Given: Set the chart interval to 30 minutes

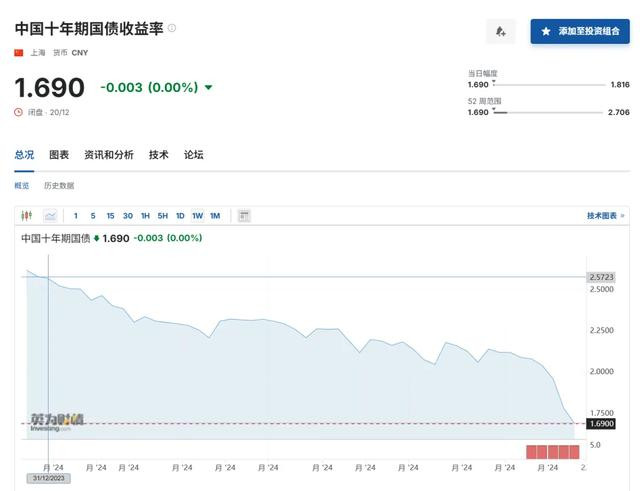Looking at the screenshot, I should coord(128,216).
